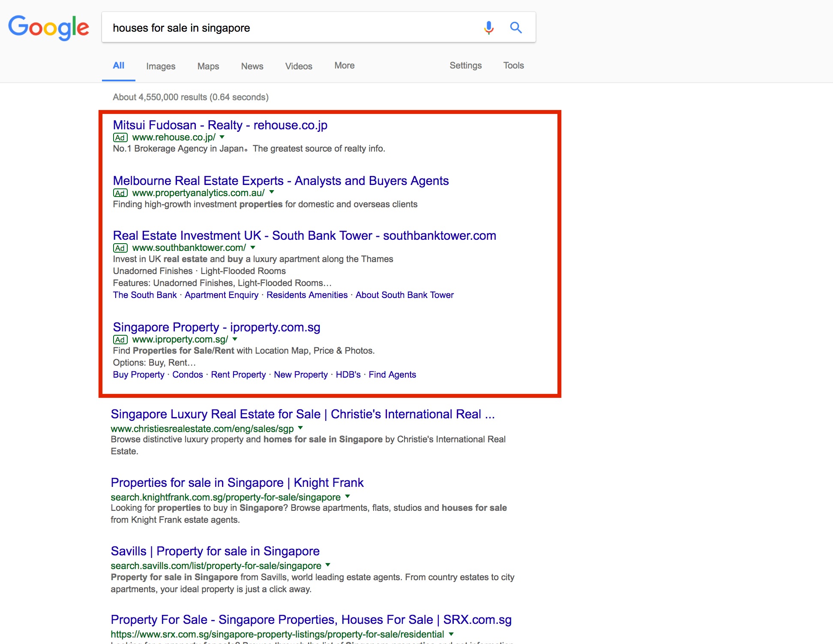
Task: Expand dropdown arrow beside srx.com.sg URL
Action: pyautogui.click(x=451, y=633)
